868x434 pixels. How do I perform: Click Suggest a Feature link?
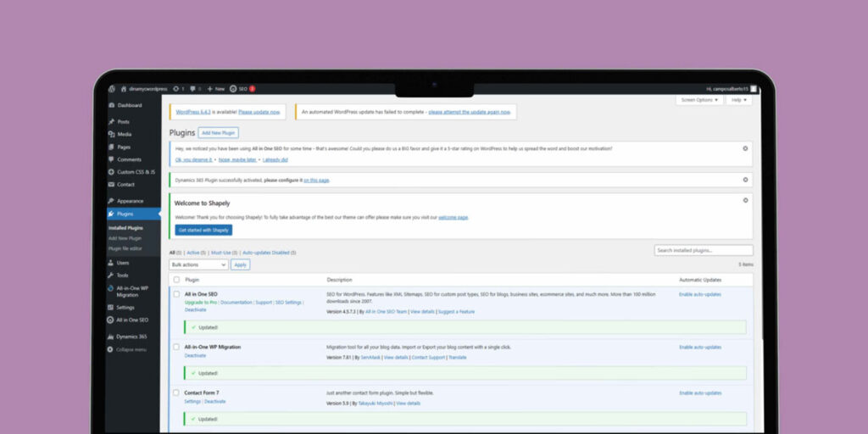(x=456, y=312)
